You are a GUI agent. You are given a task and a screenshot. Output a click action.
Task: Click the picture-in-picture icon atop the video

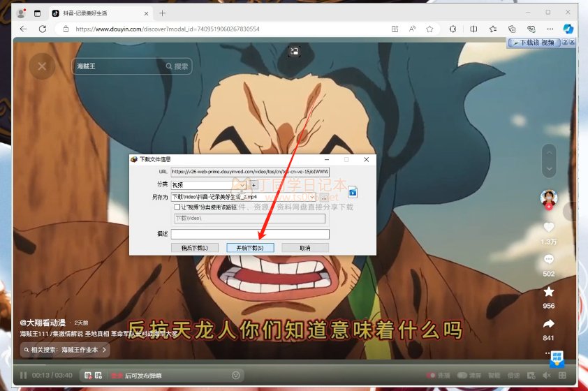[295, 52]
